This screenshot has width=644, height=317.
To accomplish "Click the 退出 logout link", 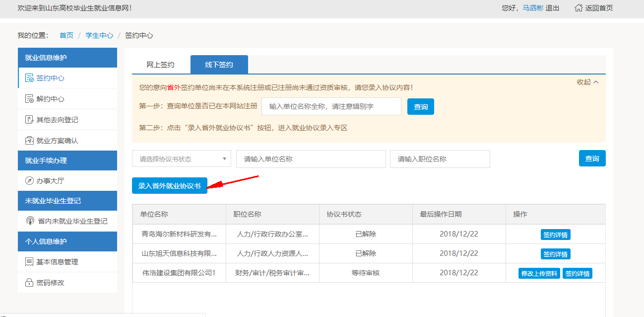I will (552, 8).
